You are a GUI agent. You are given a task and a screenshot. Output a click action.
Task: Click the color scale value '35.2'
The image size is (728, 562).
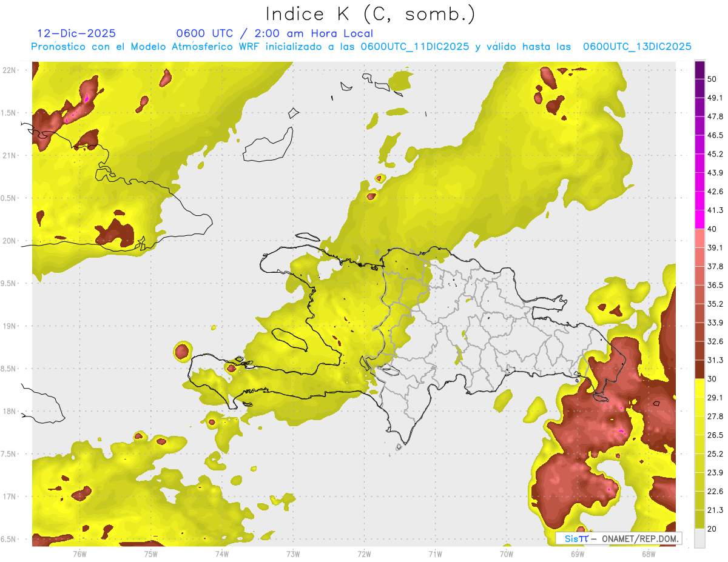point(715,304)
